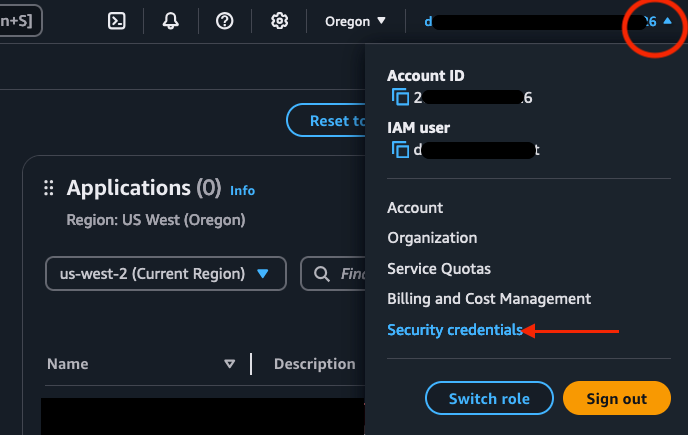
Task: Copy the Account ID
Action: (x=400, y=97)
